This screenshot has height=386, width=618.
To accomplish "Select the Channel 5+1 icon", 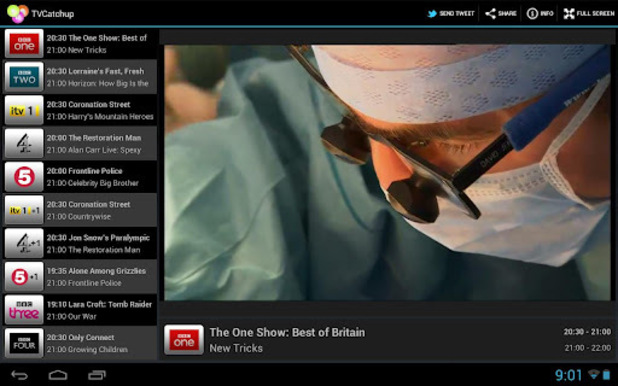I will (x=24, y=276).
